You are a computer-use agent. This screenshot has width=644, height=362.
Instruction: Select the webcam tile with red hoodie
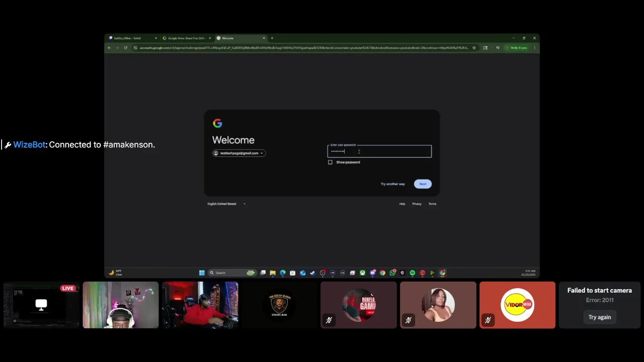(x=200, y=305)
